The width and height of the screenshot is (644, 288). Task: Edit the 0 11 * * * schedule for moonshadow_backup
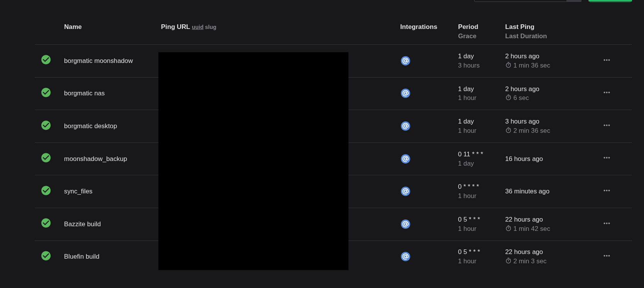click(x=470, y=154)
